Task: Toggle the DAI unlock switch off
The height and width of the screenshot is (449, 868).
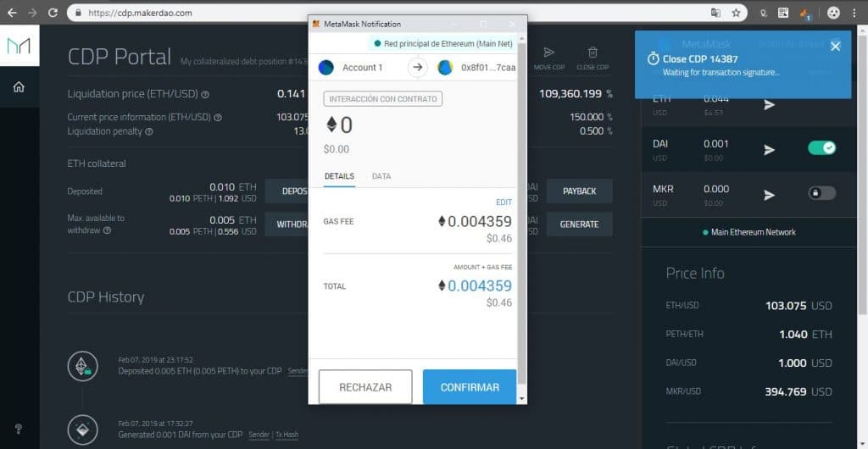Action: (822, 147)
